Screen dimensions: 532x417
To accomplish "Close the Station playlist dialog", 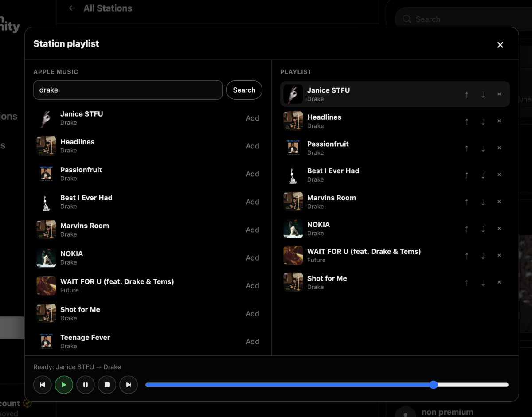I will point(500,45).
